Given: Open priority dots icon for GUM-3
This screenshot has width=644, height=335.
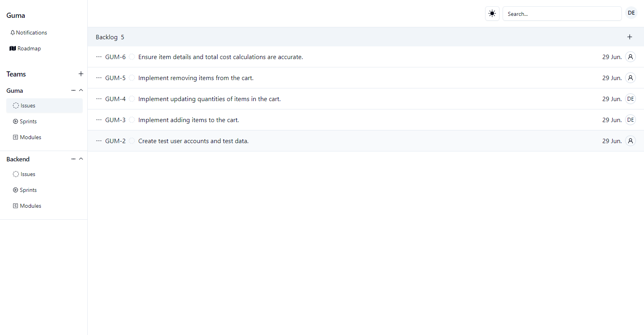Looking at the screenshot, I should click(99, 120).
